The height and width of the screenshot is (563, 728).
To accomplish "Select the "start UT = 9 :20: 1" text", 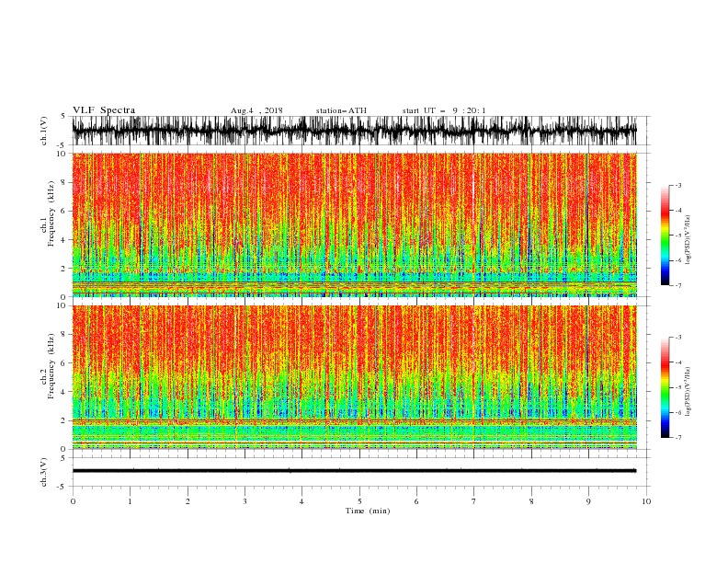I will pos(444,110).
